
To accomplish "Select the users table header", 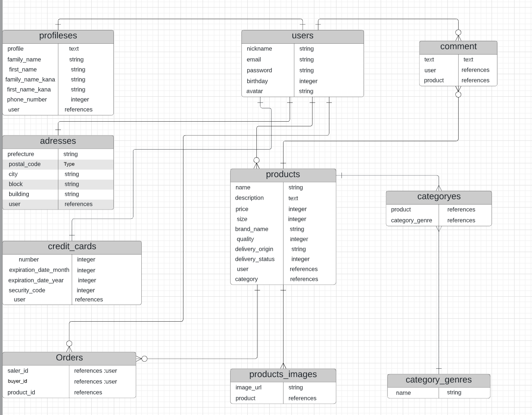I will click(x=302, y=36).
